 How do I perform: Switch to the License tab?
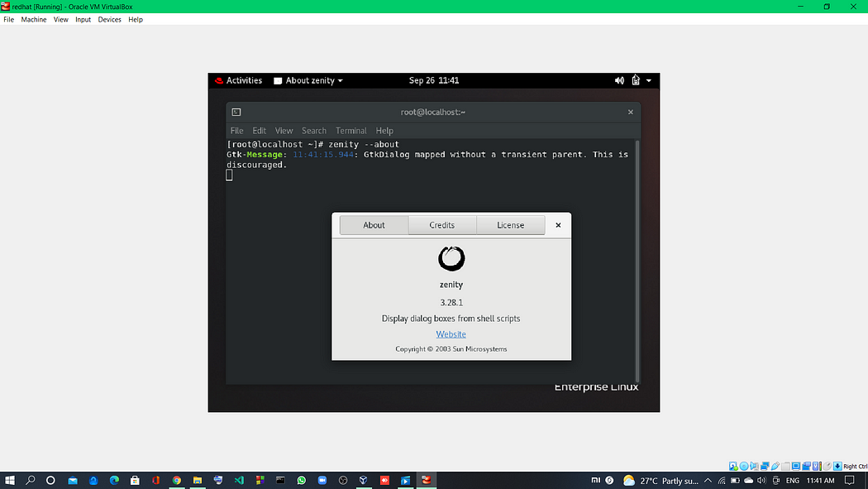tap(511, 224)
